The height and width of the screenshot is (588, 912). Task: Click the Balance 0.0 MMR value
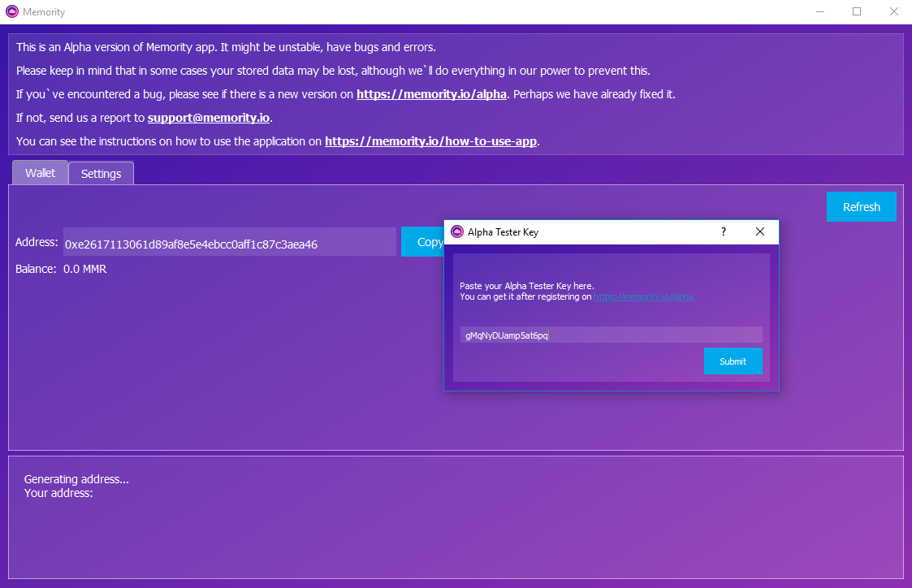pyautogui.click(x=85, y=269)
